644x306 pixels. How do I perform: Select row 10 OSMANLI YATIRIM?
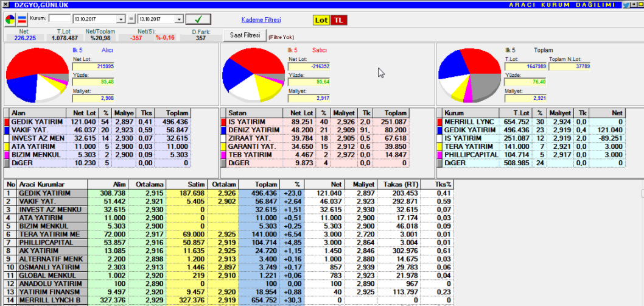(228, 267)
